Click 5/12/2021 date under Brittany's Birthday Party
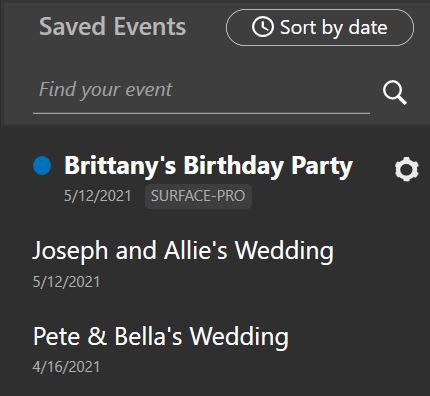 tap(98, 196)
